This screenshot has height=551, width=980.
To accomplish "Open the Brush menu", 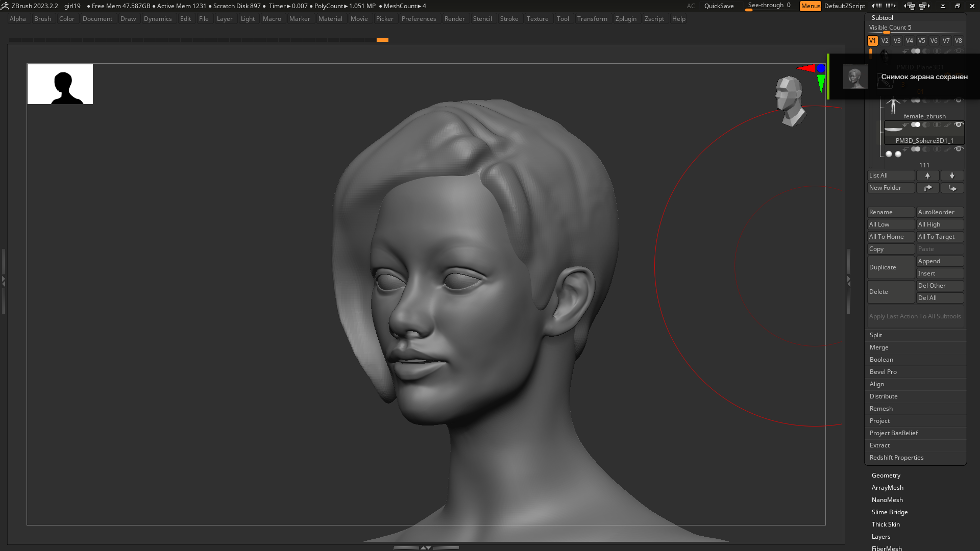I will pos(42,19).
